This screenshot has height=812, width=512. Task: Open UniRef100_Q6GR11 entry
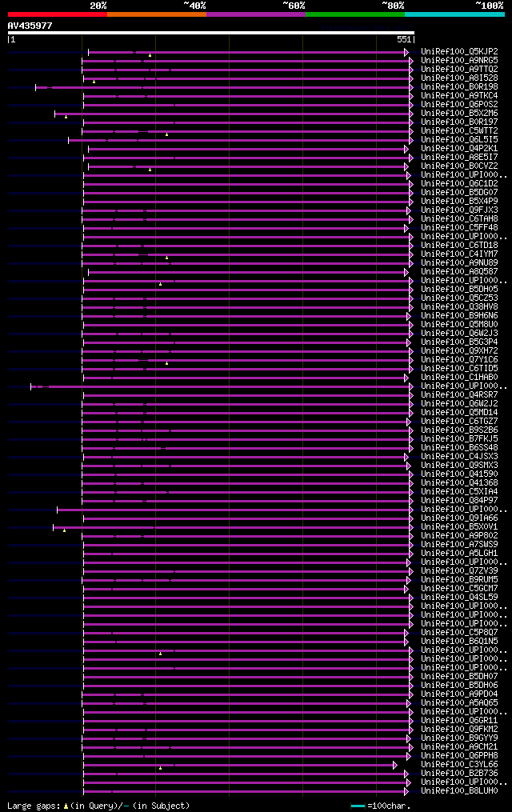(x=459, y=721)
